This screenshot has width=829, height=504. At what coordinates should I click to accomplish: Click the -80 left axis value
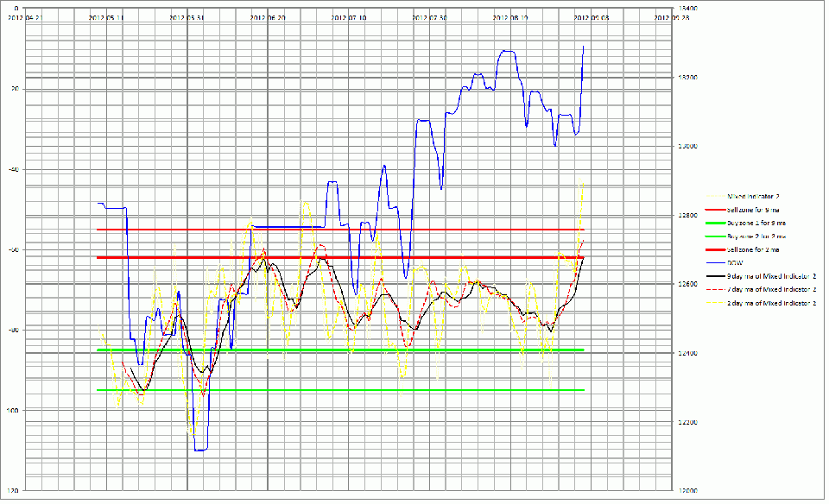coord(14,330)
